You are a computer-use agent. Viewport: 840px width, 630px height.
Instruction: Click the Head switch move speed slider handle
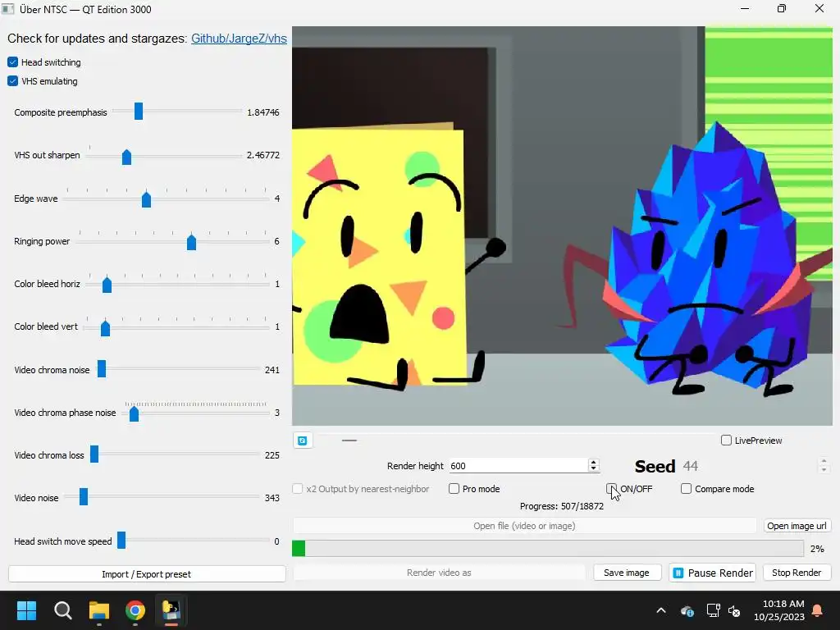pyautogui.click(x=121, y=541)
